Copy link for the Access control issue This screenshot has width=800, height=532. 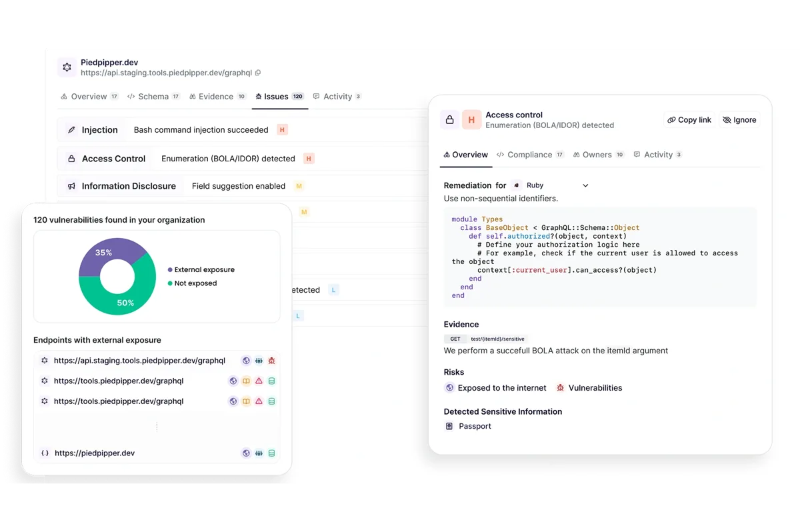tap(688, 120)
